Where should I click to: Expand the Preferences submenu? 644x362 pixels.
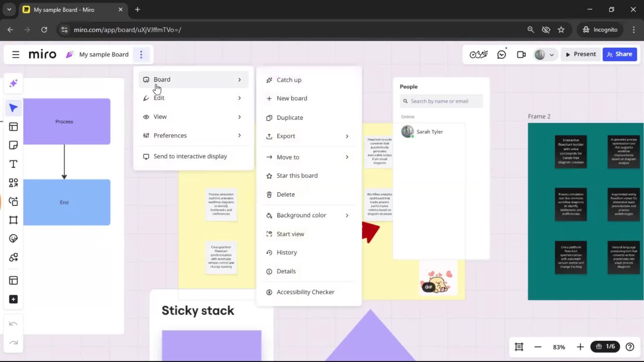click(x=194, y=135)
